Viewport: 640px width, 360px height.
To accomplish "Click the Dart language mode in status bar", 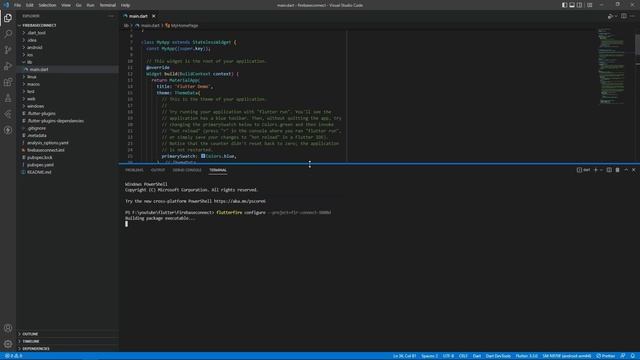I will 476,356.
